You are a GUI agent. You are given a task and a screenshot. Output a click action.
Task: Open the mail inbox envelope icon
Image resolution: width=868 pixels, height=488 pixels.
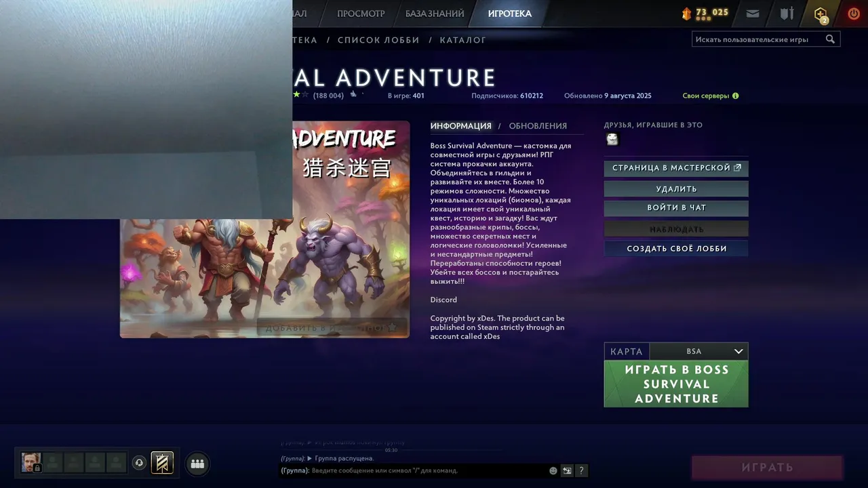tap(753, 14)
